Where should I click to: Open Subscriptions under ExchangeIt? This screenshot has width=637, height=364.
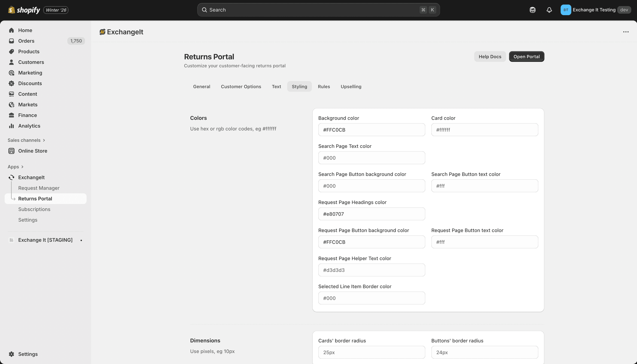(x=34, y=209)
